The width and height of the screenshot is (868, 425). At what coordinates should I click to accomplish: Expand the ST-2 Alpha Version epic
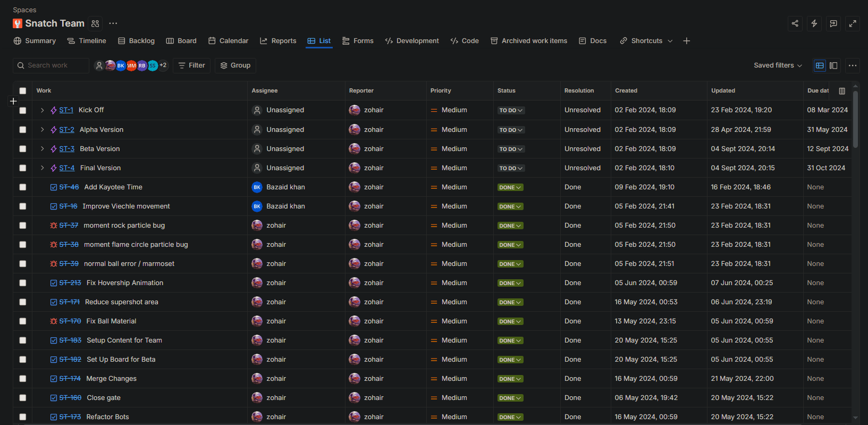(x=43, y=130)
